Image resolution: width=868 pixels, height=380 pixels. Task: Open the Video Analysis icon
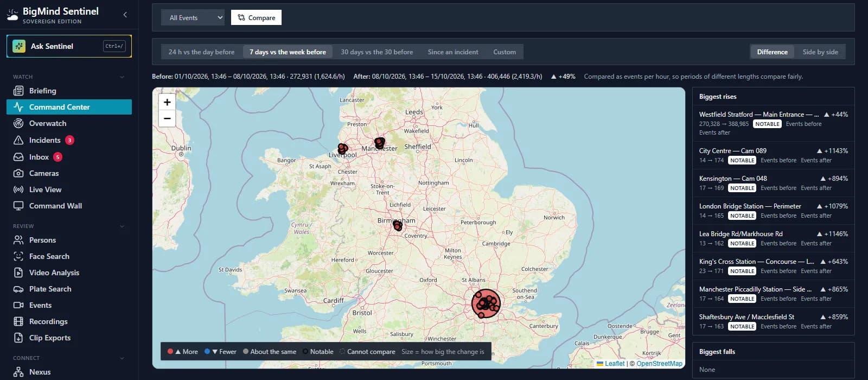[18, 273]
